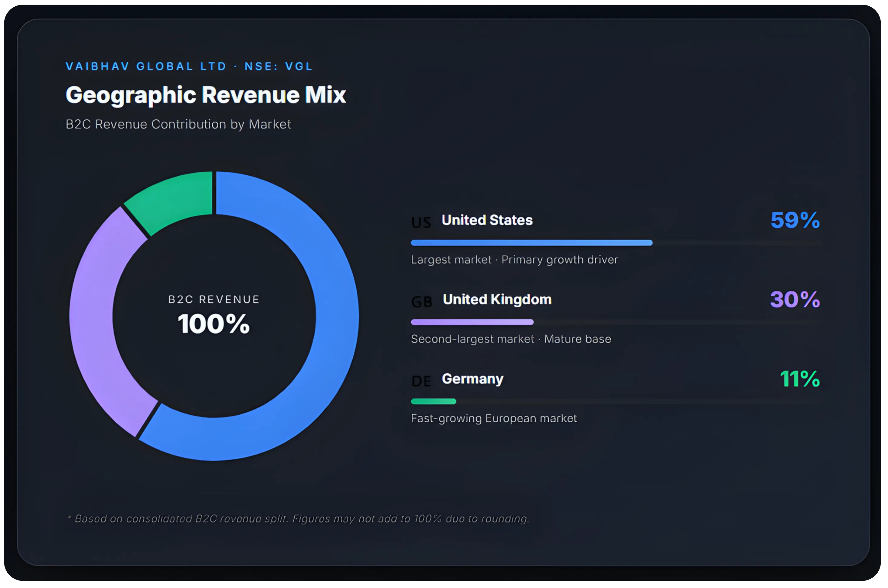Image resolution: width=888 pixels, height=588 pixels.
Task: Select the Germany label
Action: click(473, 379)
